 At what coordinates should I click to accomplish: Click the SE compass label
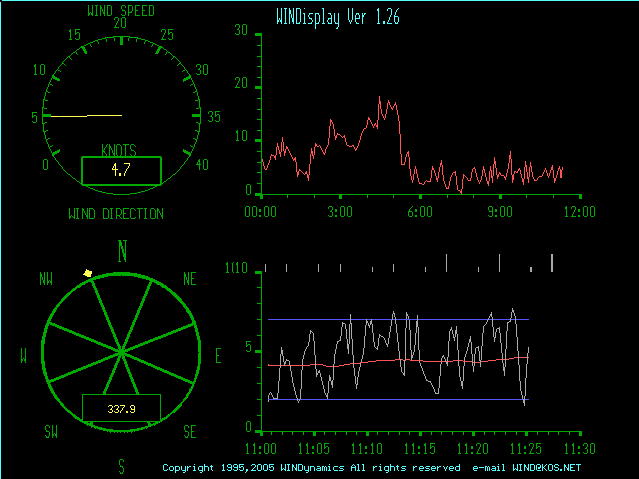click(190, 431)
